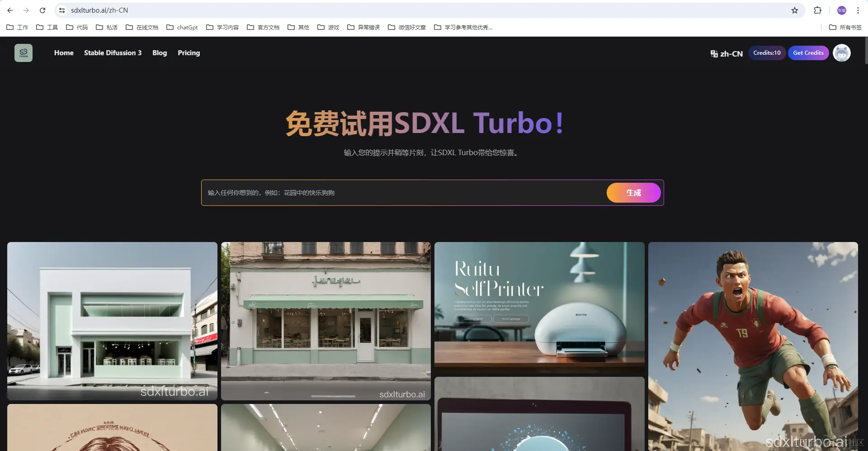
Task: Open the 学习参考其他优秀 bookmark folder
Action: pyautogui.click(x=463, y=27)
